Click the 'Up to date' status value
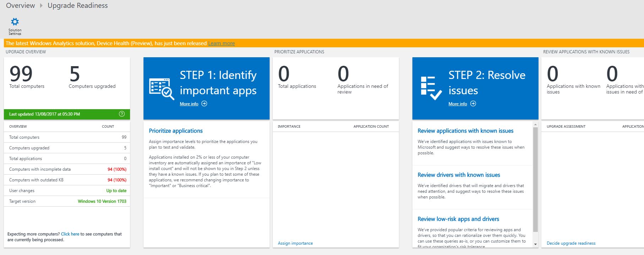Screen dimensions: 644x255 pos(116,191)
